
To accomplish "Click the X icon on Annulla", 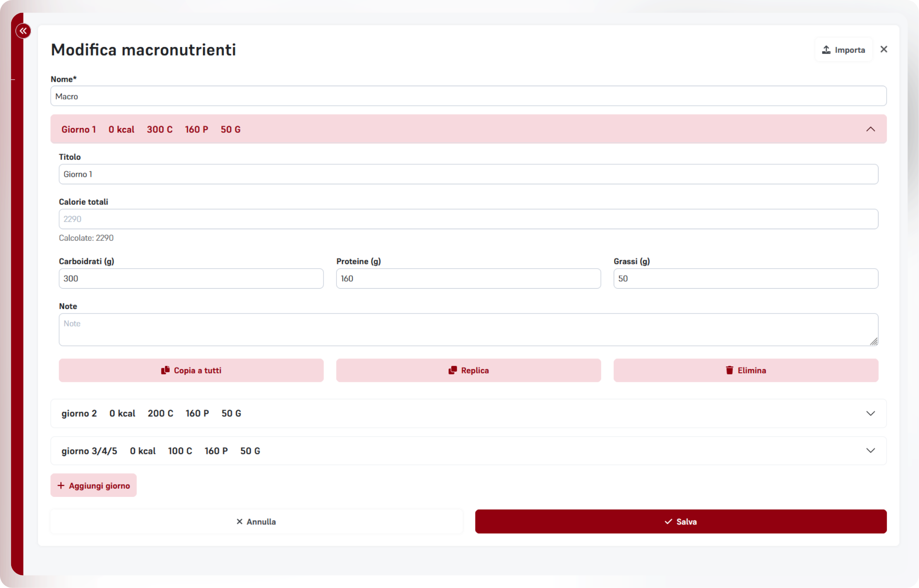I will [240, 521].
